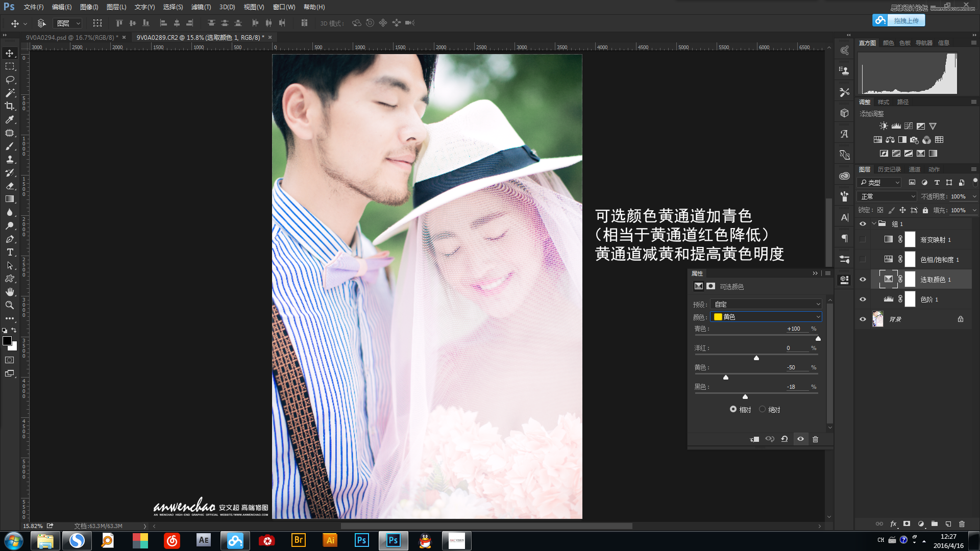
Task: Select the Crop tool
Action: [x=10, y=106]
